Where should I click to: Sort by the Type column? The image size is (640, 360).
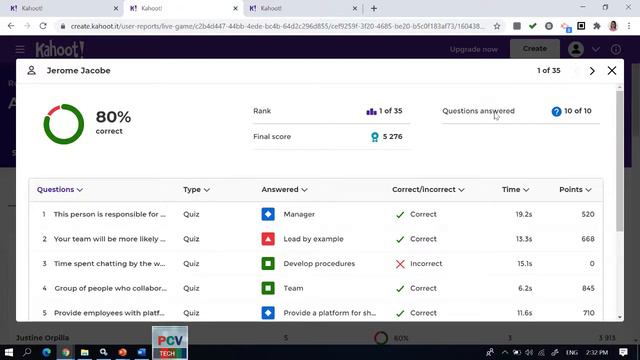(x=196, y=189)
